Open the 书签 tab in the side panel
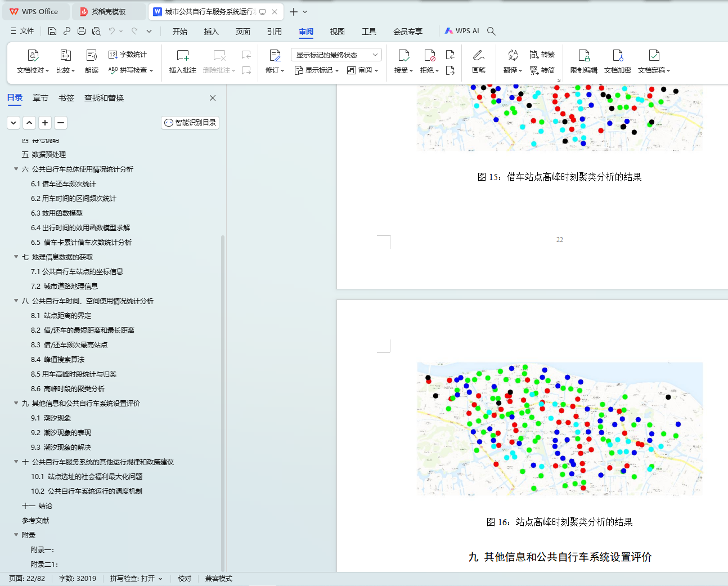 tap(66, 98)
